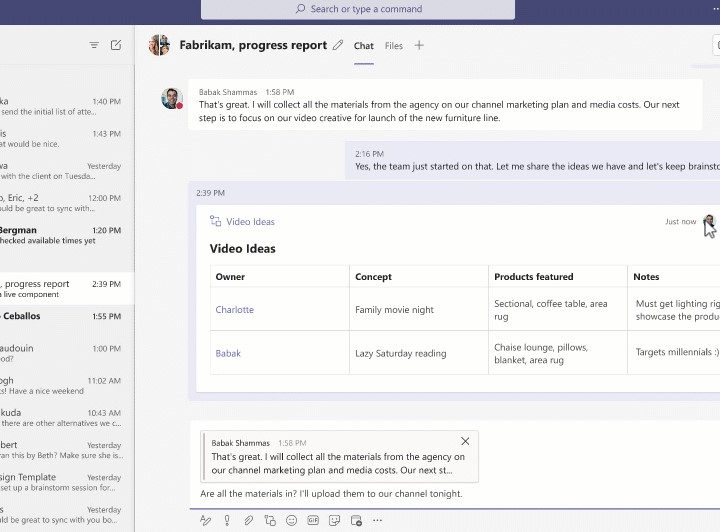Click the Video Ideas heading
This screenshot has width=720, height=532.
tap(242, 248)
